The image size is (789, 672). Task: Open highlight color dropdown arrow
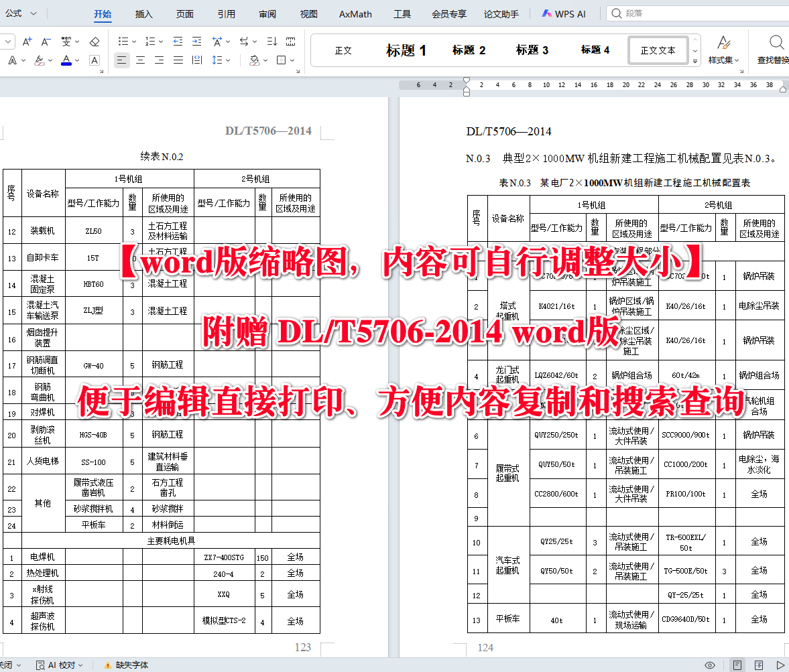click(50, 60)
